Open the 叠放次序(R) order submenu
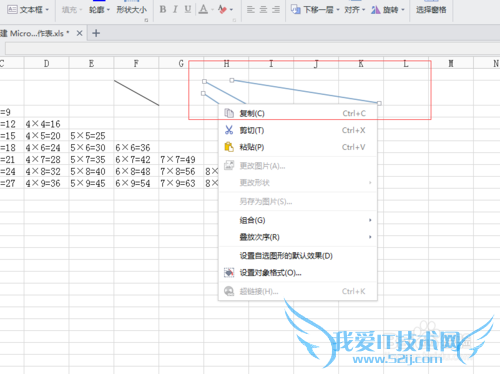 tap(297, 237)
